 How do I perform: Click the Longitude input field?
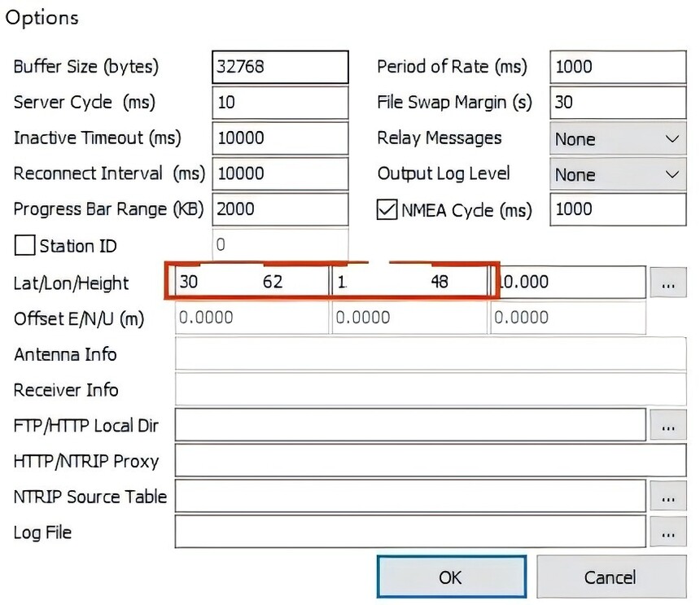[x=409, y=282]
